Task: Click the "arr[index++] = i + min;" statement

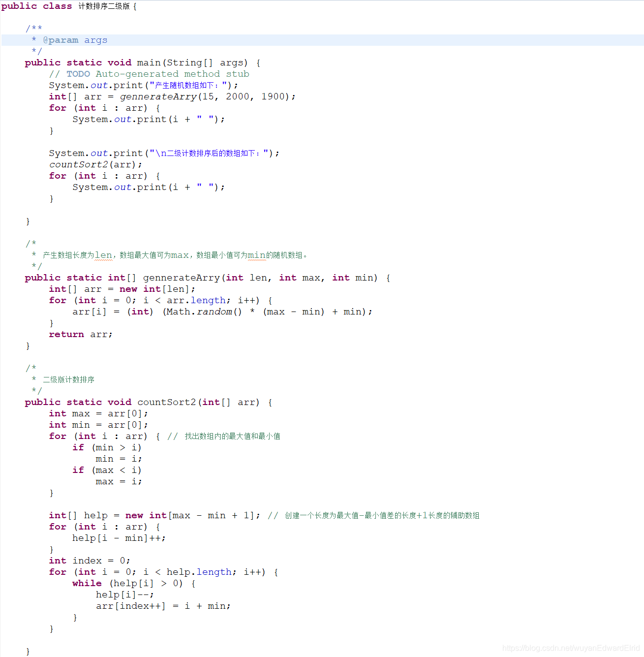Action: (163, 606)
